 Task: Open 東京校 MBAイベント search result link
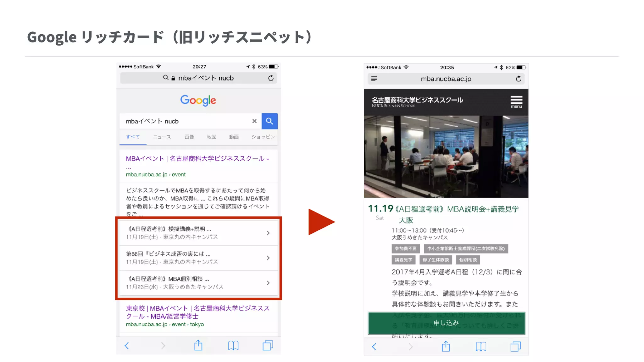coord(197,312)
